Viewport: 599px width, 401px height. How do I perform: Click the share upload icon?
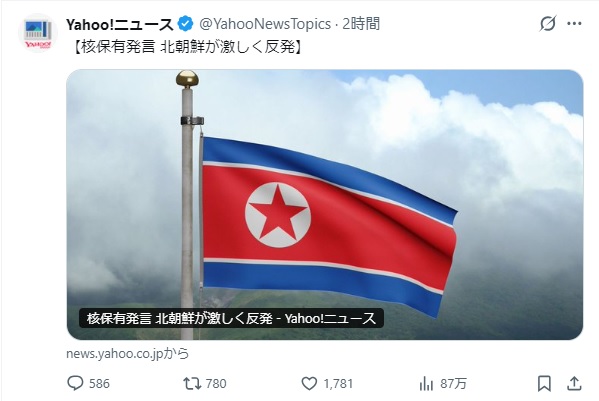click(574, 383)
